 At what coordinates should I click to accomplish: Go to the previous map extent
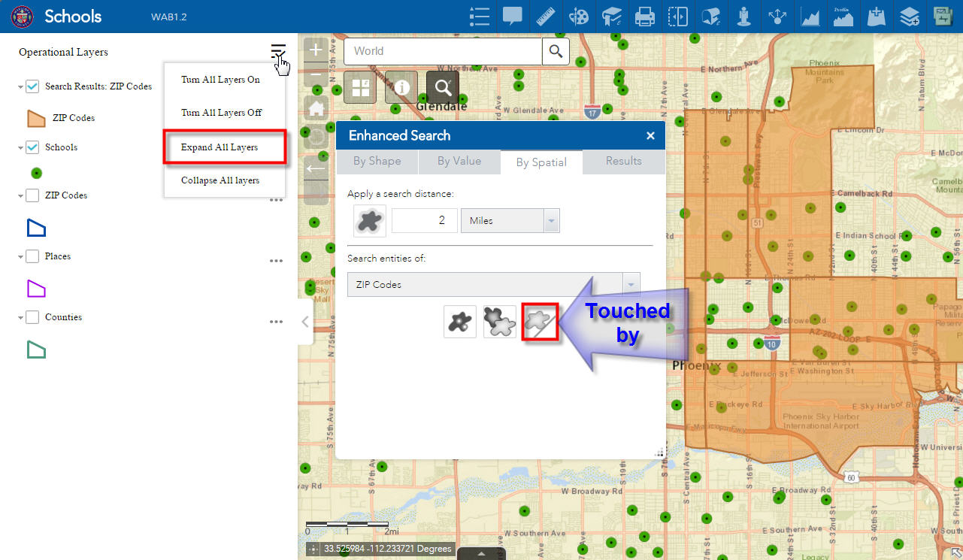316,169
